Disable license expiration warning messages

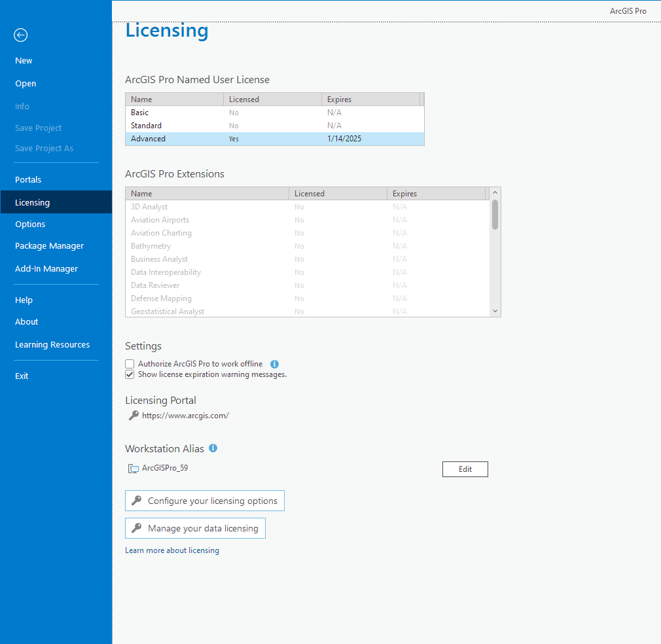click(x=129, y=374)
